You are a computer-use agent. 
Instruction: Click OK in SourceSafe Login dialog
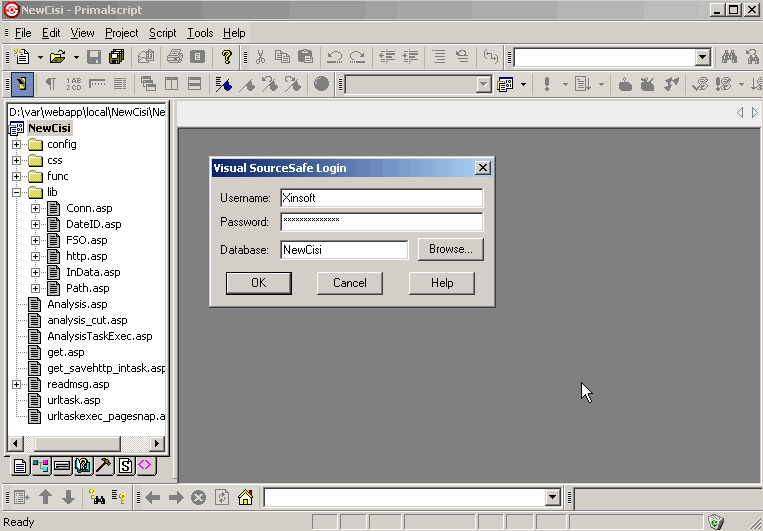click(259, 283)
